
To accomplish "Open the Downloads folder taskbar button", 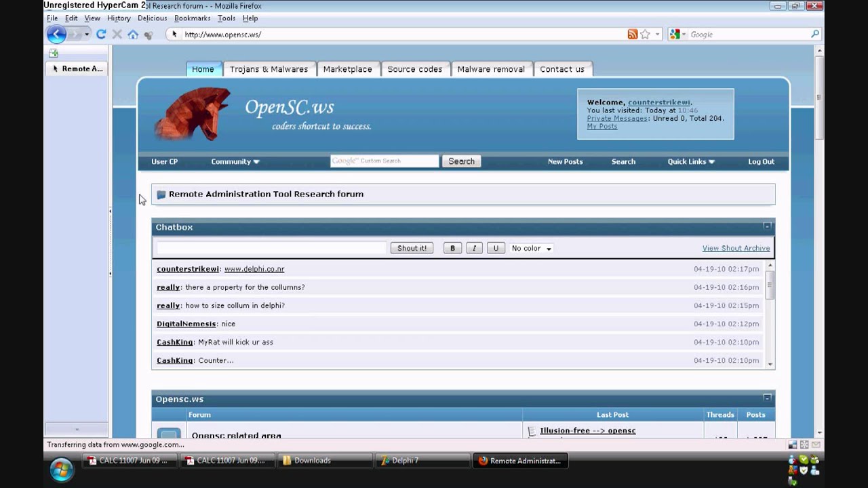I will coord(325,461).
